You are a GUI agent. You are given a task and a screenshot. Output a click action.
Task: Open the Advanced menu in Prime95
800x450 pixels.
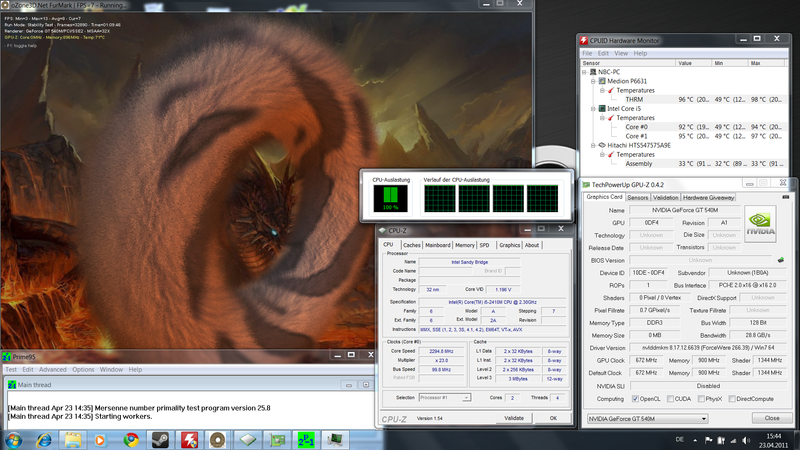(52, 369)
